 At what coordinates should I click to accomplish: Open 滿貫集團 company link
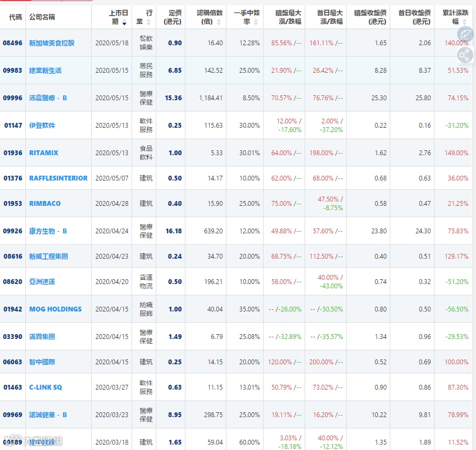pos(42,337)
